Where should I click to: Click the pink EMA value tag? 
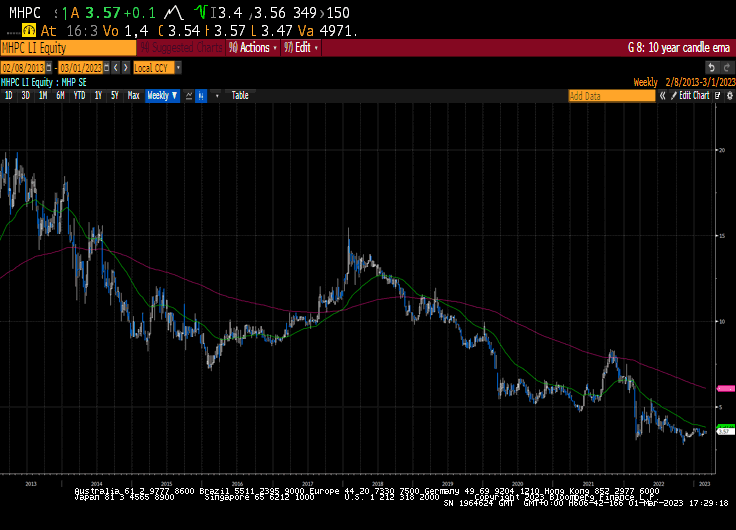pyautogui.click(x=726, y=388)
